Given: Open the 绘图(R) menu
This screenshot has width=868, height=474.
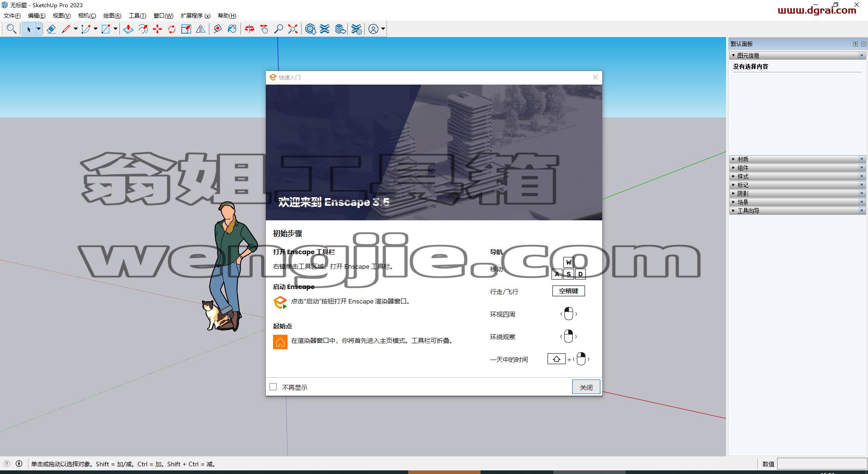Looking at the screenshot, I should 112,16.
